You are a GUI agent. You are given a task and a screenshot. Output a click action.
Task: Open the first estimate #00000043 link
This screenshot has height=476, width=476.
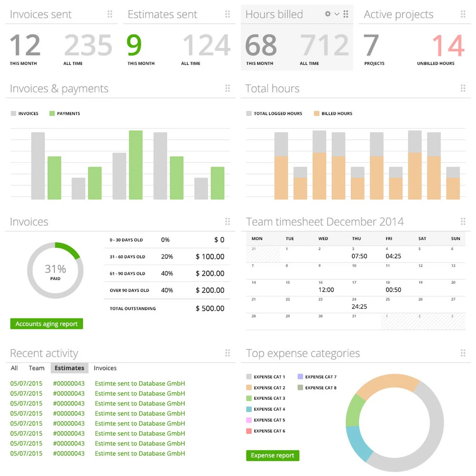point(69,384)
